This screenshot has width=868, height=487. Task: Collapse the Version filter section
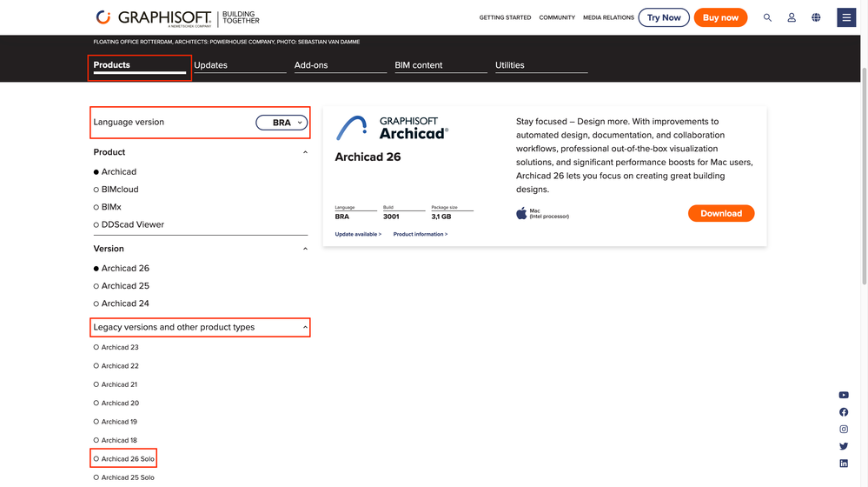point(305,249)
